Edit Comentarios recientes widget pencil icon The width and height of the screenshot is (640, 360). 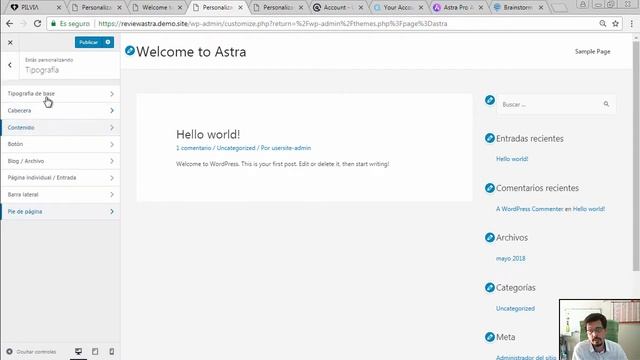(490, 188)
